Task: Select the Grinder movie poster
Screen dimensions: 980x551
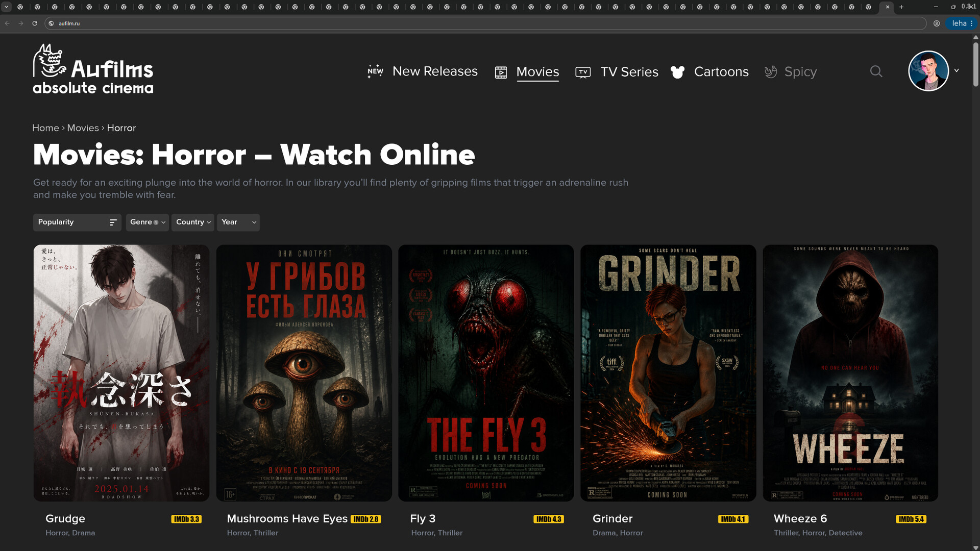Action: (x=668, y=373)
